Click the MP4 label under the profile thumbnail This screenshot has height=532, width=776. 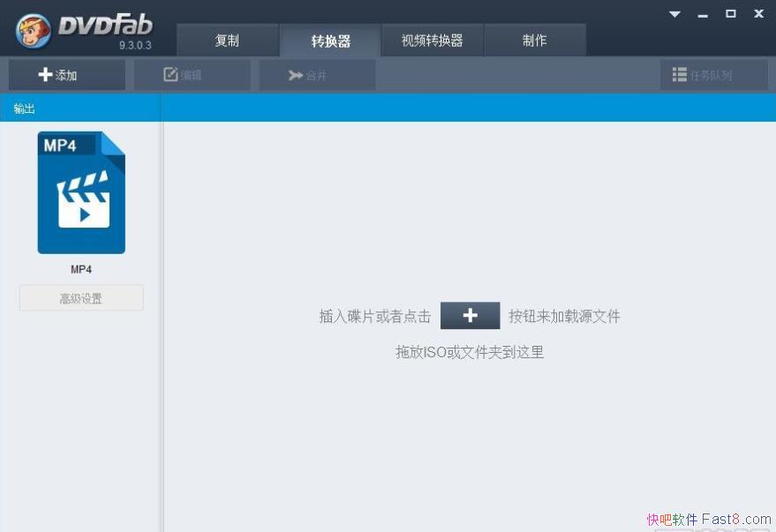pos(80,269)
